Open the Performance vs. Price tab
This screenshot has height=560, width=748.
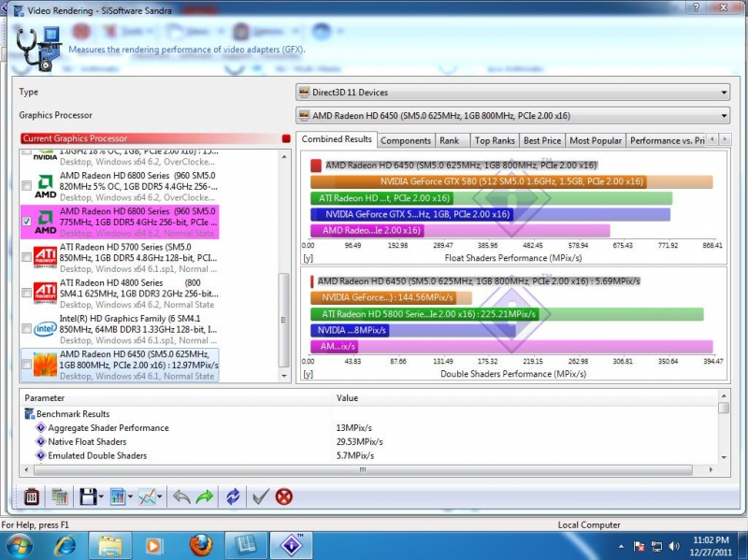(x=667, y=141)
